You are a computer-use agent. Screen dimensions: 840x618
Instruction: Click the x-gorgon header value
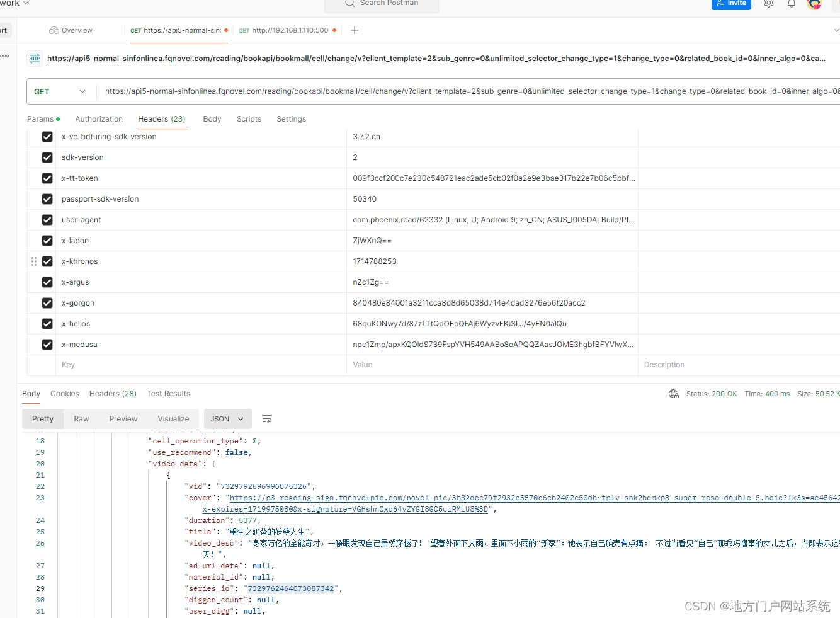click(x=469, y=303)
